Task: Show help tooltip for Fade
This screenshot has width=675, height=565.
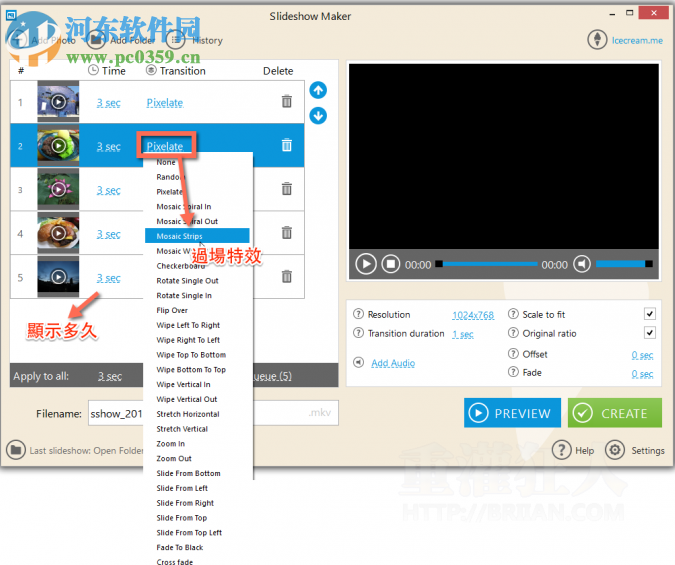Action: click(513, 372)
